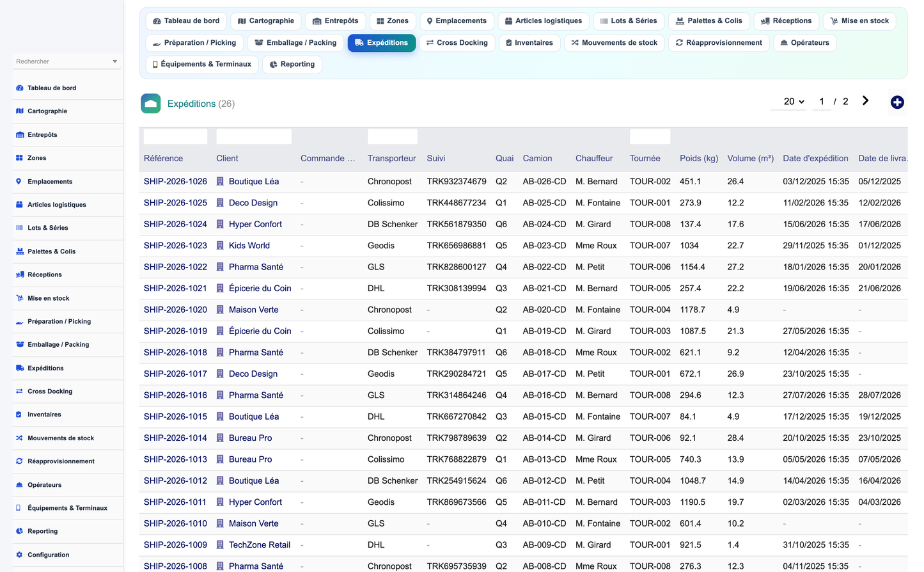Screen dimensions: 924x572
Task: Click the Entrepôts warehouse icon in sidebar
Action: [x=19, y=135]
